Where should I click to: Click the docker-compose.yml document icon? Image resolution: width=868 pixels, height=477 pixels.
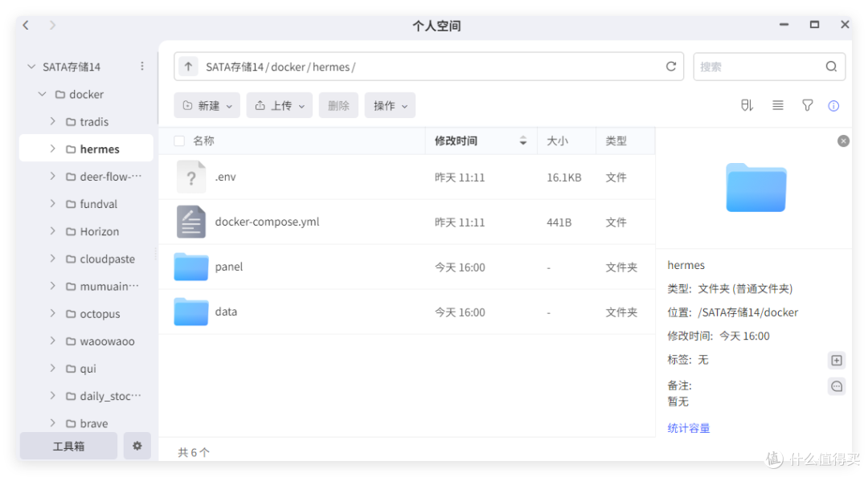point(191,222)
